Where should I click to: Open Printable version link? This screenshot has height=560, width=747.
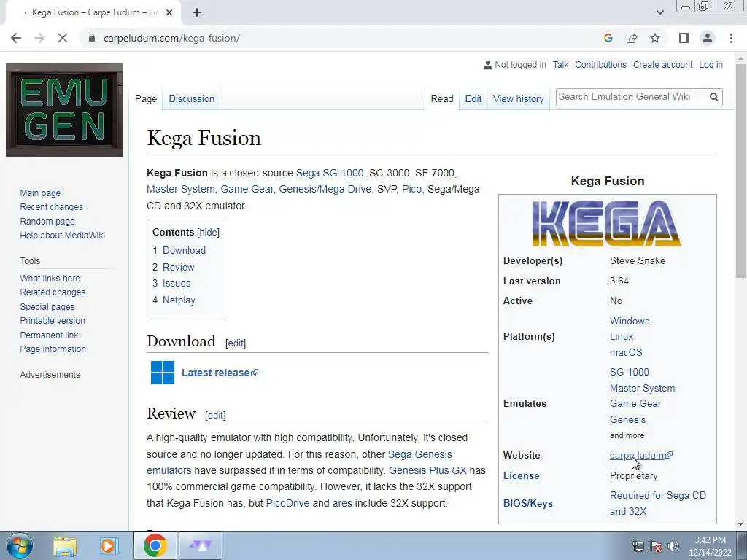53,321
